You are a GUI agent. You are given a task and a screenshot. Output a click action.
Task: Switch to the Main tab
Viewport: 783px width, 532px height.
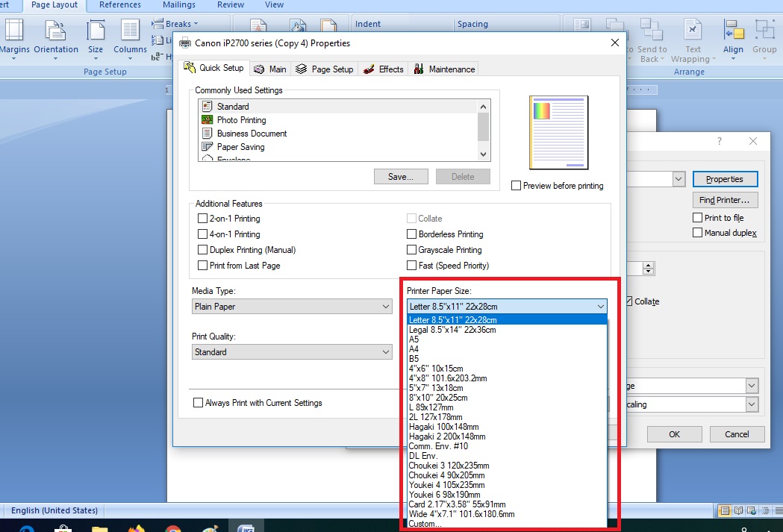click(x=270, y=69)
